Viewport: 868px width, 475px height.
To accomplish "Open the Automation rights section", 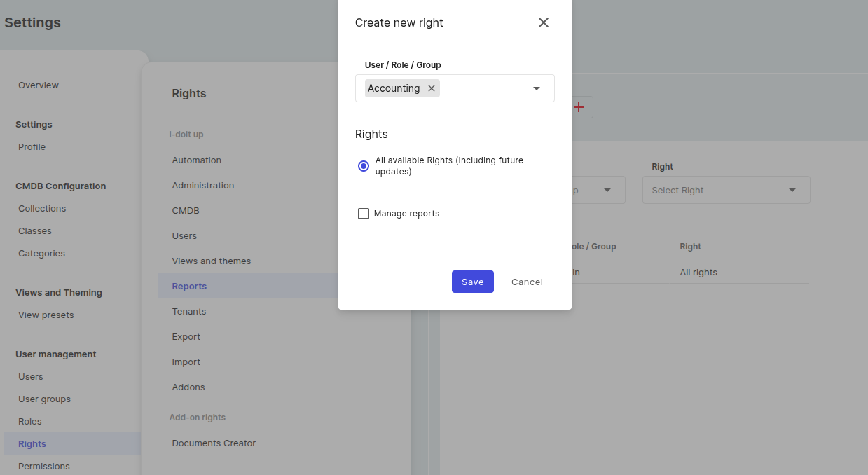I will click(x=197, y=160).
